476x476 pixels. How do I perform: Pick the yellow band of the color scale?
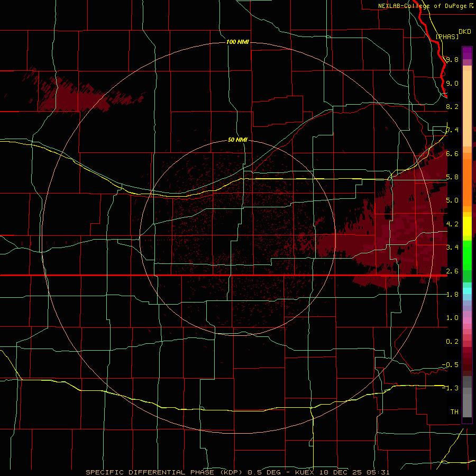coord(467,226)
